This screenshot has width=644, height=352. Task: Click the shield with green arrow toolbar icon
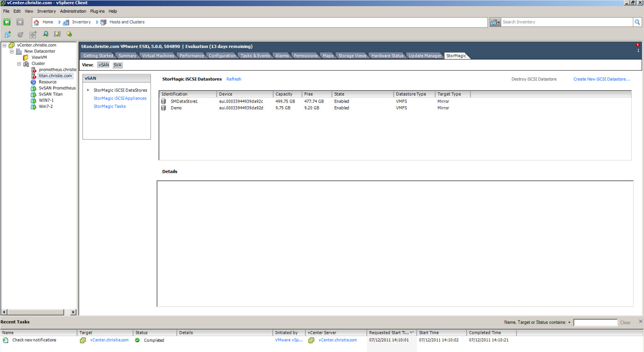coord(69,34)
